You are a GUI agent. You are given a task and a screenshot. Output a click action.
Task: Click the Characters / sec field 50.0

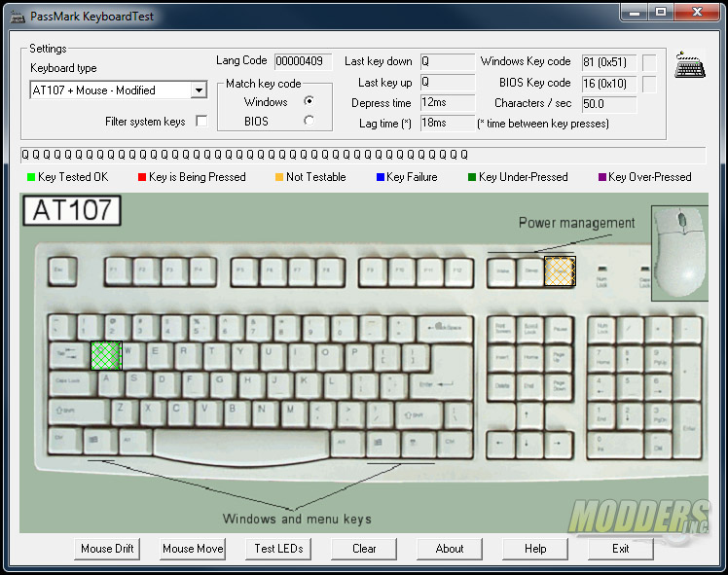[609, 104]
